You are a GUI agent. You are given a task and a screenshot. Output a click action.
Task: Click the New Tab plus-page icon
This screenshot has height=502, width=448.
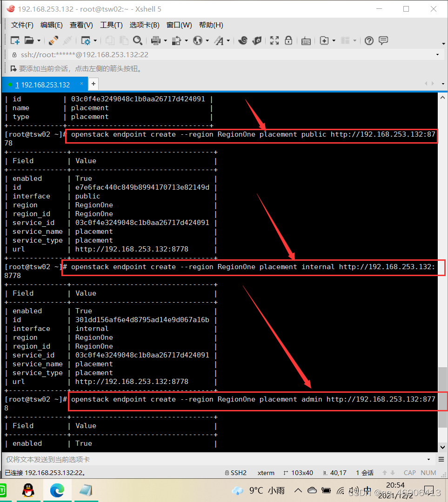(x=324, y=40)
